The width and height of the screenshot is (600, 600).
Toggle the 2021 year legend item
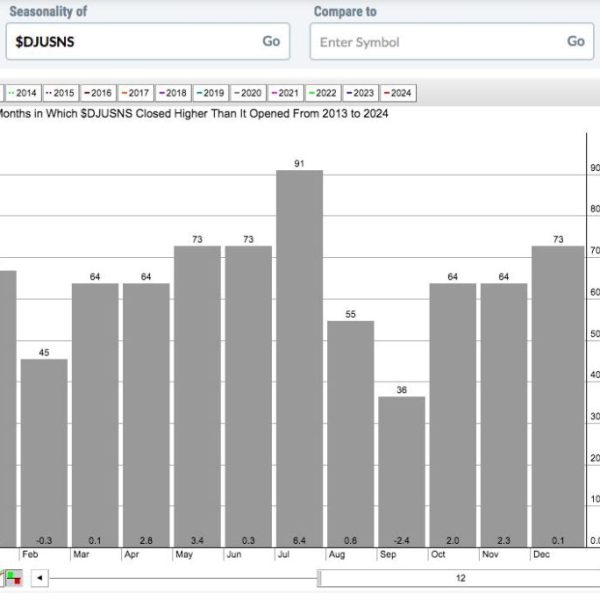click(x=285, y=93)
